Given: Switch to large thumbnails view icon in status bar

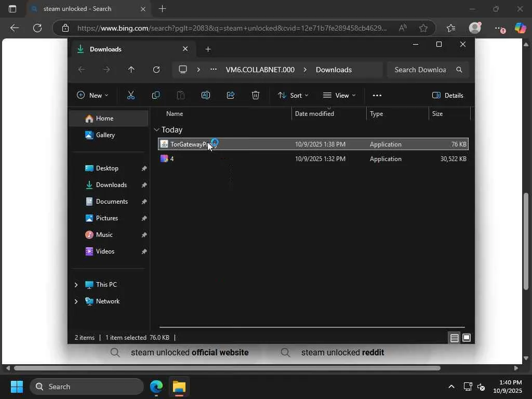Looking at the screenshot, I should pyautogui.click(x=467, y=338).
